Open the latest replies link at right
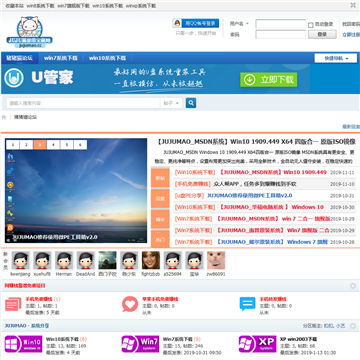Viewport: 360px width, 360px height. [351, 127]
